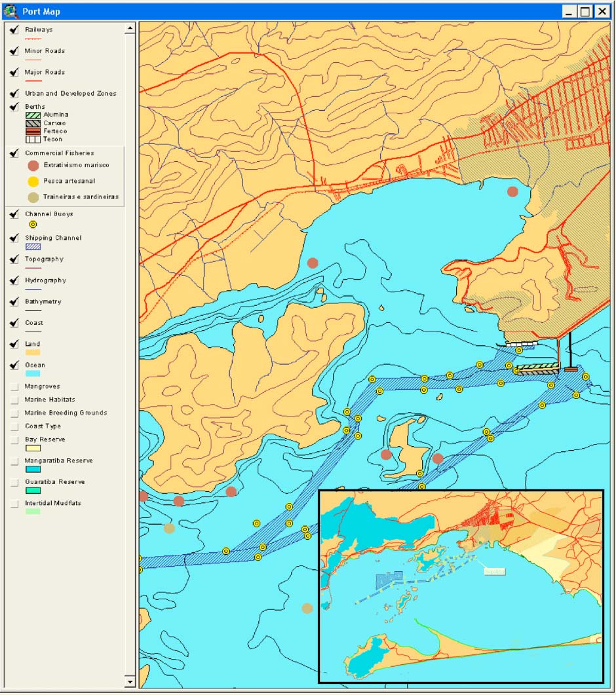The image size is (616, 695).
Task: Select the Pesca artesanal yellow circle symbol
Action: point(33,181)
